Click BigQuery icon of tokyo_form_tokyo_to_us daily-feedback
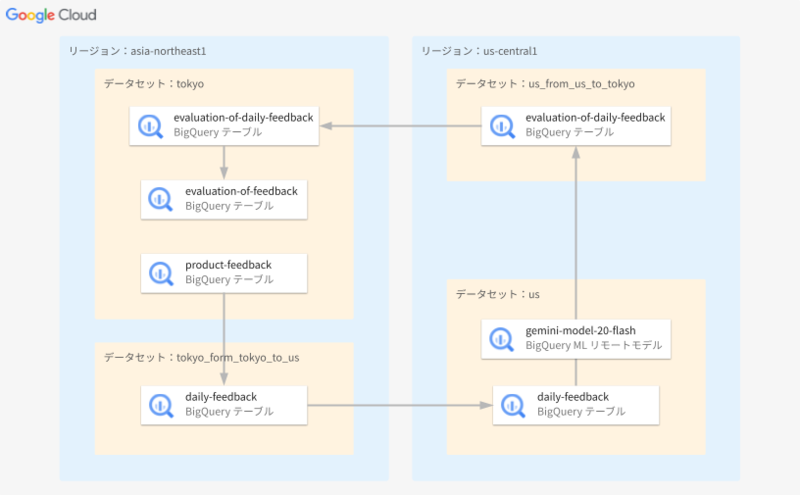800x495 pixels. [161, 406]
